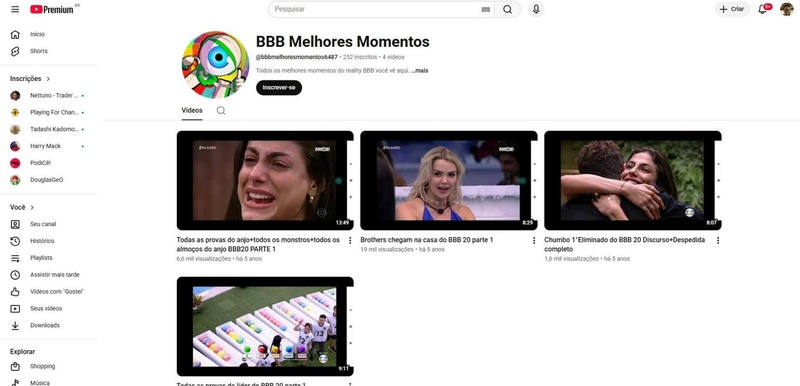Play the colored balls 9:11 thumbnail
Image resolution: width=800 pixels, height=386 pixels.
(265, 326)
